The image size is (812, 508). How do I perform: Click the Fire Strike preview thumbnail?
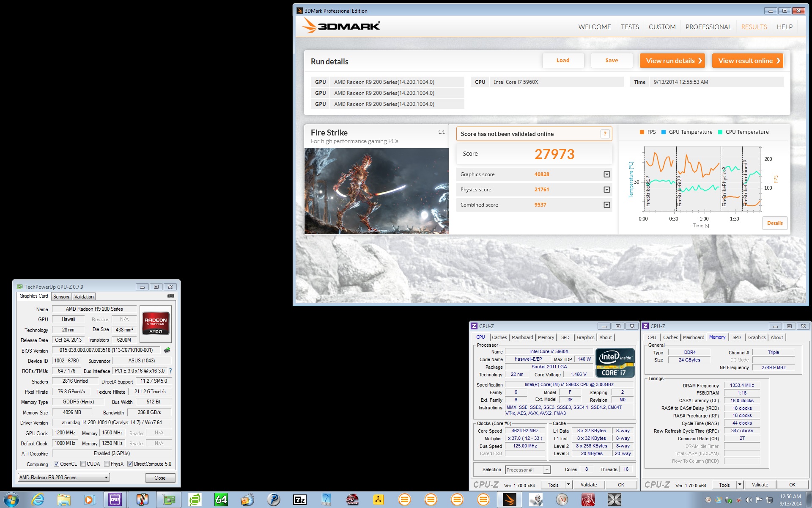pos(376,191)
